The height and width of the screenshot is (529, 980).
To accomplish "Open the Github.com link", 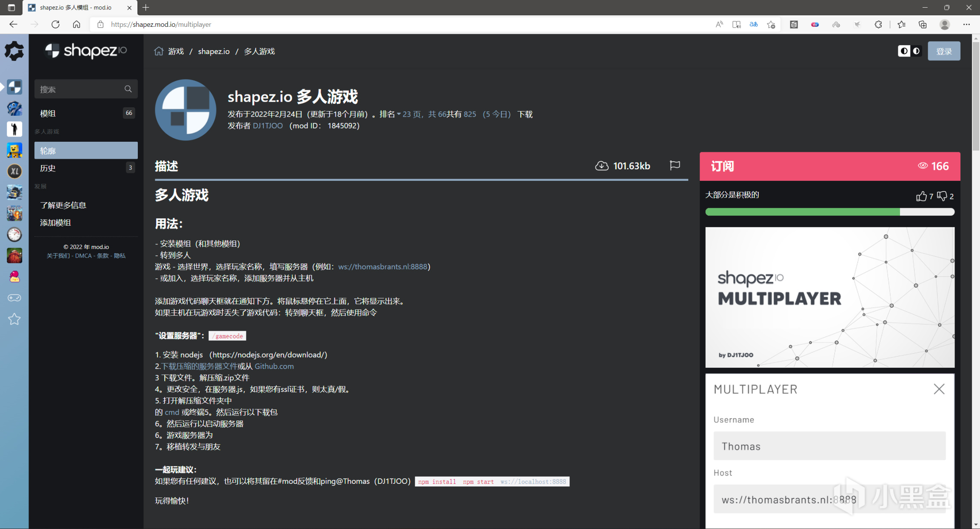I will click(x=274, y=366).
